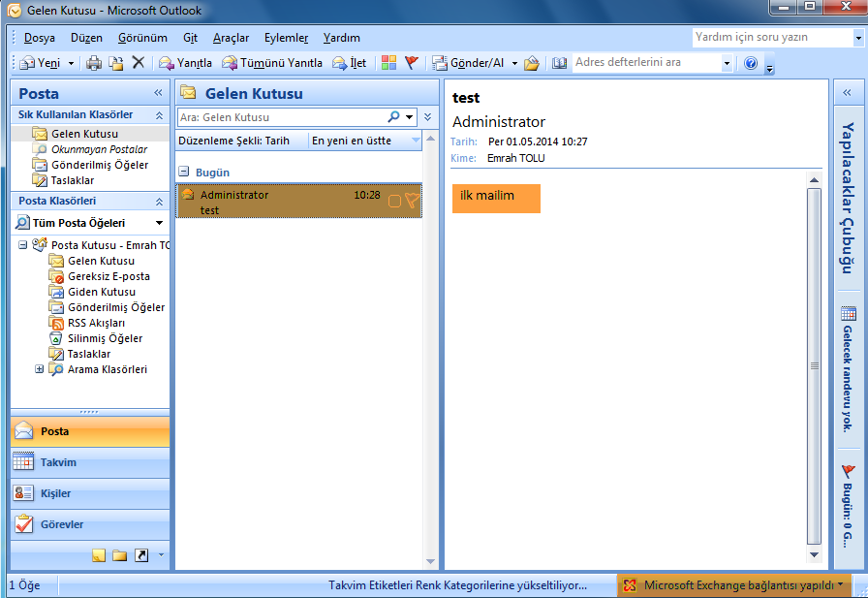Click the reading pane scroll down arrow
This screenshot has width=868, height=598.
pyautogui.click(x=814, y=554)
